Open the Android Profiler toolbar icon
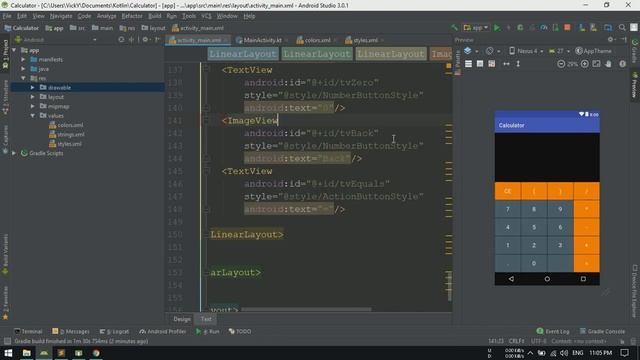 [x=544, y=28]
